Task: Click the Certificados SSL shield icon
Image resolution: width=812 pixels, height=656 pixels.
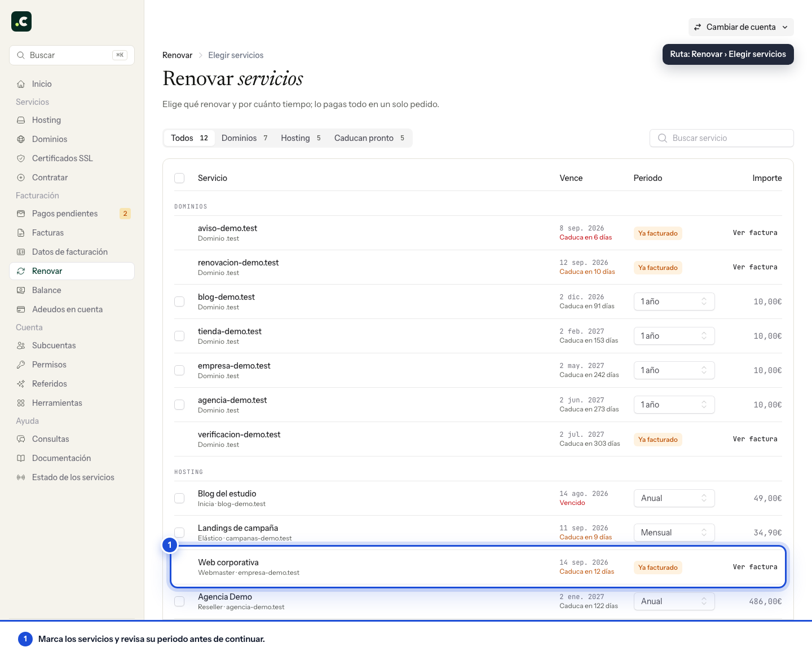Action: (x=21, y=158)
